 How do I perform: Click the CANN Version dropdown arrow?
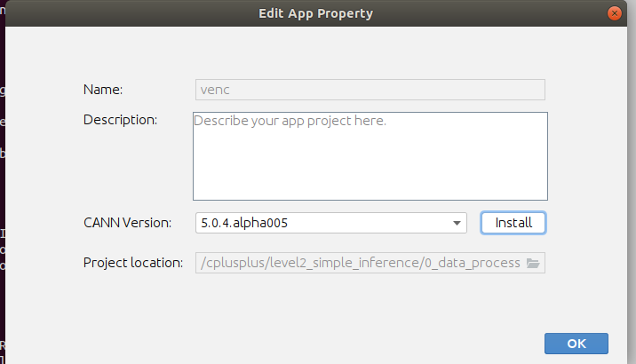click(456, 223)
